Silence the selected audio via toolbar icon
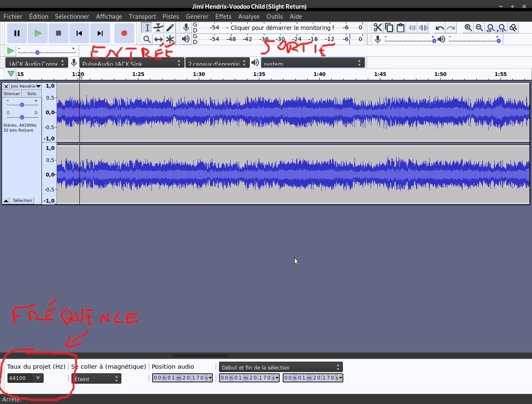 (x=424, y=28)
